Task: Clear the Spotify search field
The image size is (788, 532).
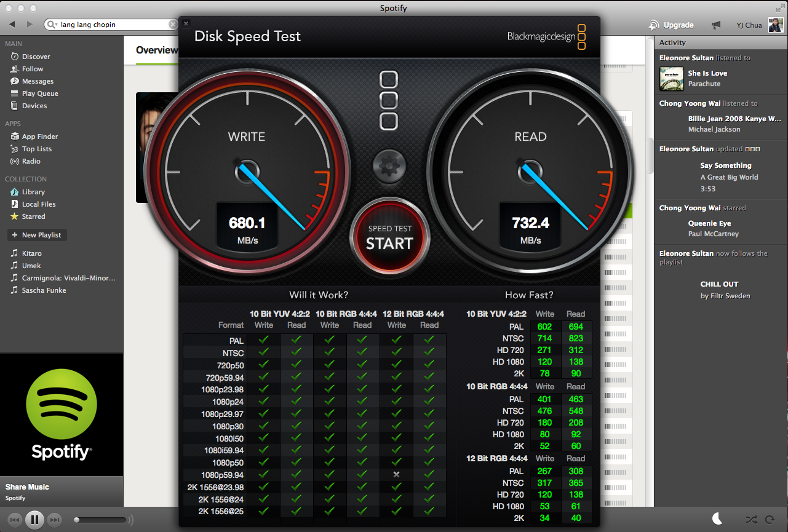Action: point(173,25)
